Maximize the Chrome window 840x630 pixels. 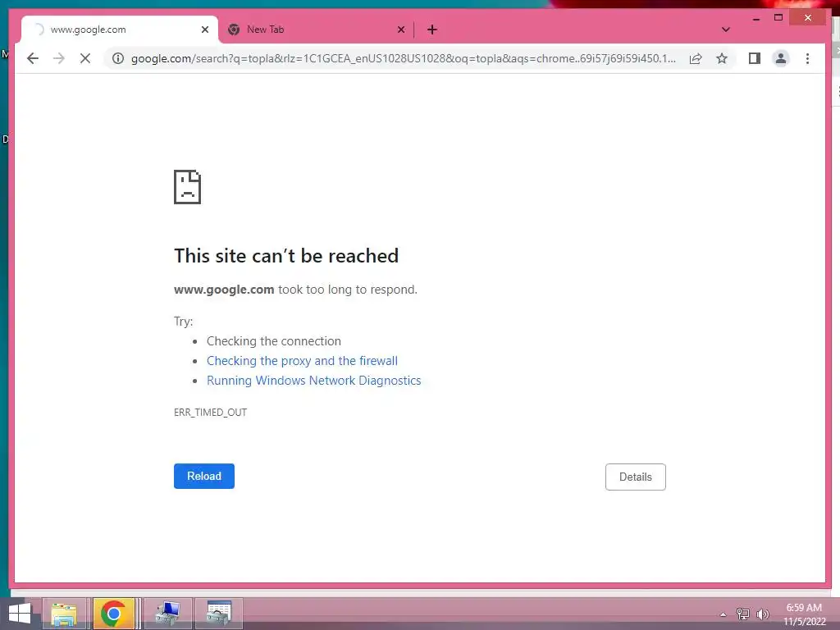[778, 18]
